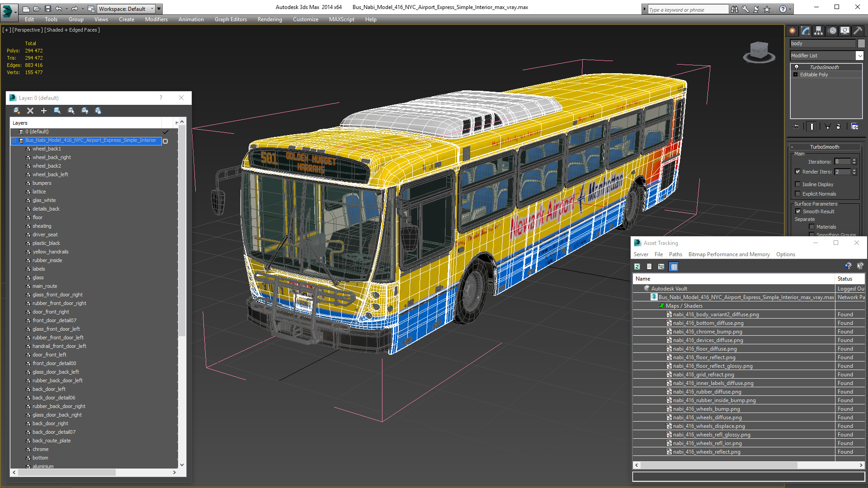Click Render Iters spinner up arrow
The height and width of the screenshot is (488, 868).
[854, 170]
